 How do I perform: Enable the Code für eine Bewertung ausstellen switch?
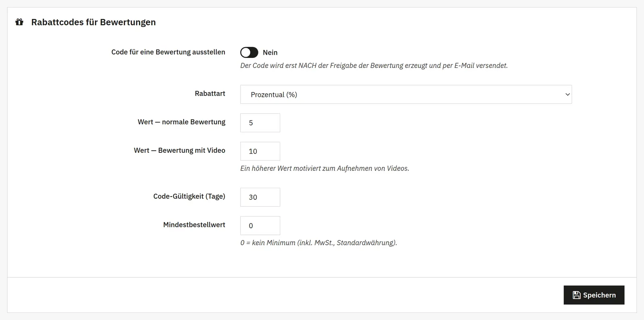pos(249,52)
